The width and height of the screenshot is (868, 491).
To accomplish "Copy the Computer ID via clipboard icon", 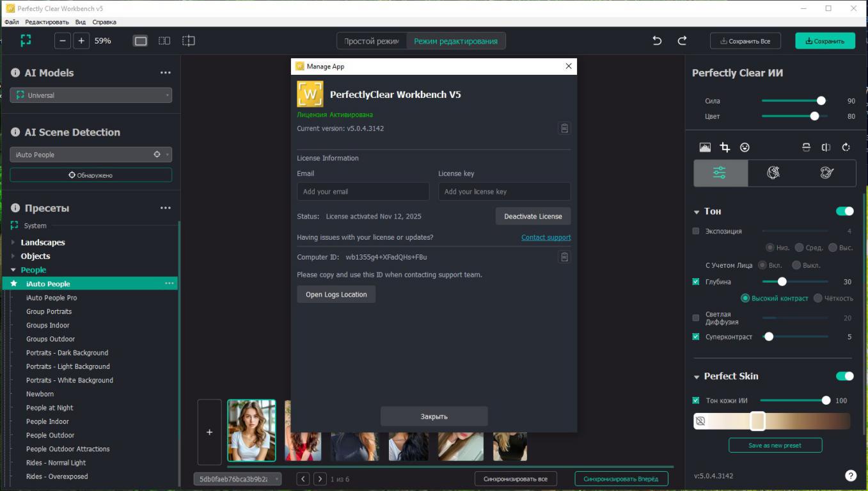I will (564, 257).
